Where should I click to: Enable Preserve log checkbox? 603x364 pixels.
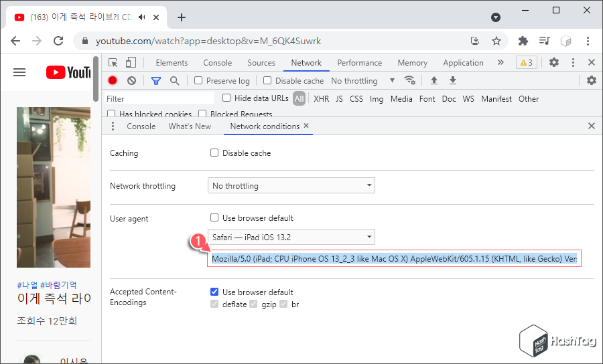(198, 80)
